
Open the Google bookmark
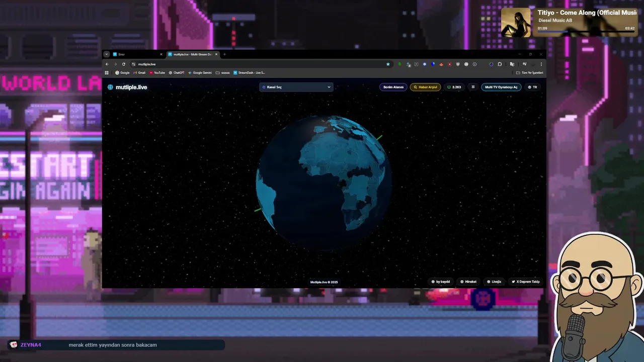[x=122, y=72]
